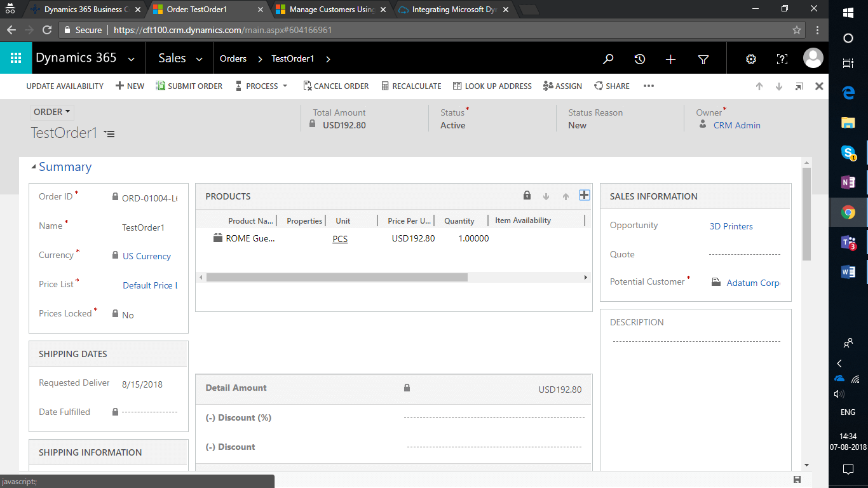Open the recently viewed history icon
Viewport: 868px width, 488px height.
tap(640, 59)
